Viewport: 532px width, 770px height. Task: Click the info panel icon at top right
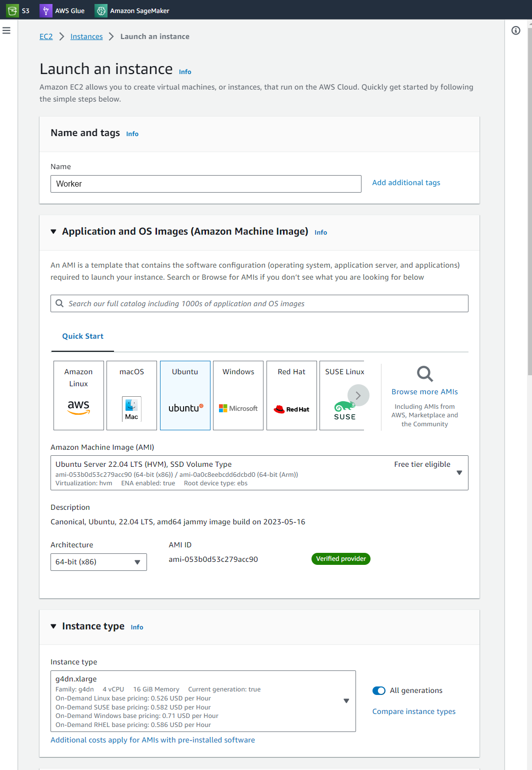coord(516,31)
